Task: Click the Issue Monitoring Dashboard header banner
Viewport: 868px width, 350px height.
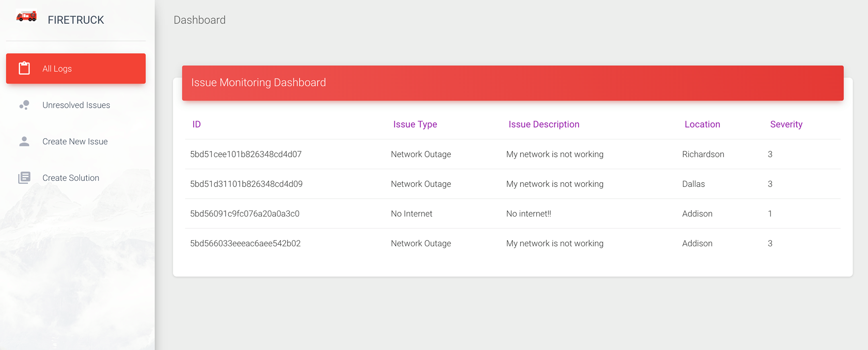Action: (513, 83)
